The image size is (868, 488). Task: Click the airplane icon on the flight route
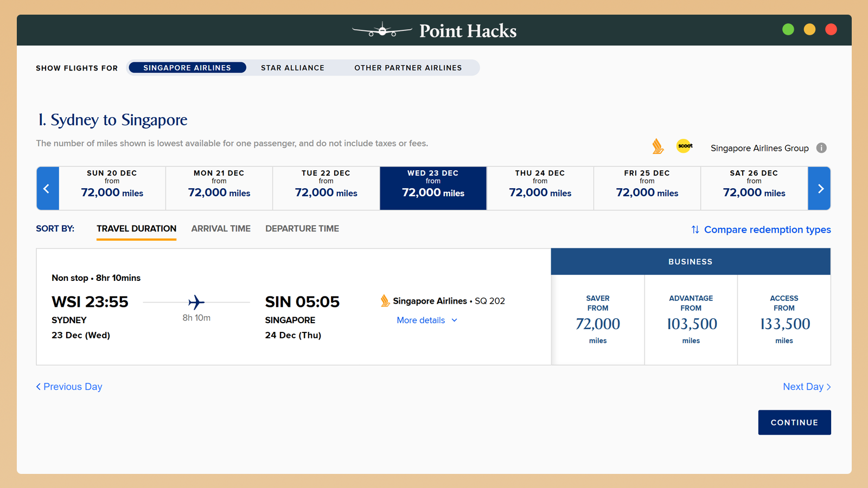coord(196,302)
